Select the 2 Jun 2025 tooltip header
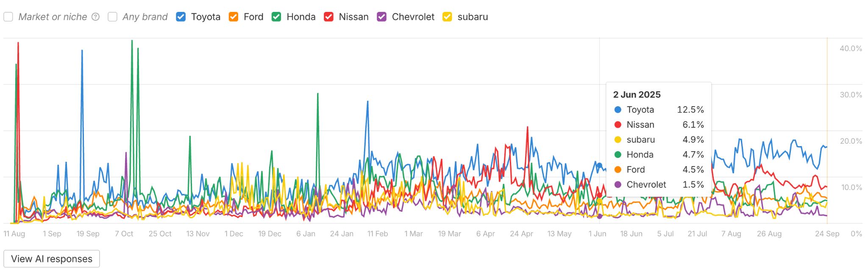868x273 pixels. [637, 94]
